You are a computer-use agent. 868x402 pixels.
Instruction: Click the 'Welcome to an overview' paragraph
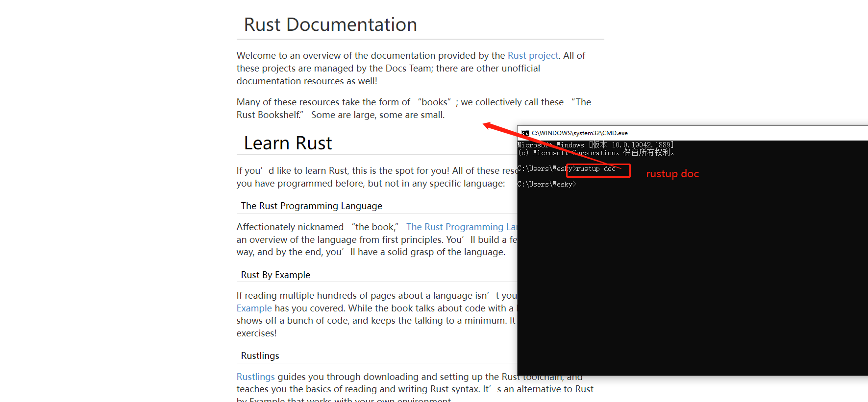pyautogui.click(x=411, y=69)
